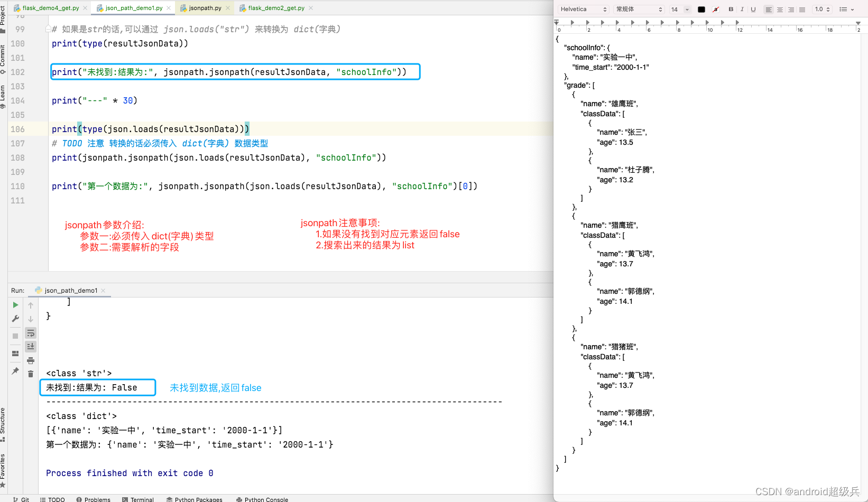
Task: Clear console output with trash icon
Action: coord(31,374)
